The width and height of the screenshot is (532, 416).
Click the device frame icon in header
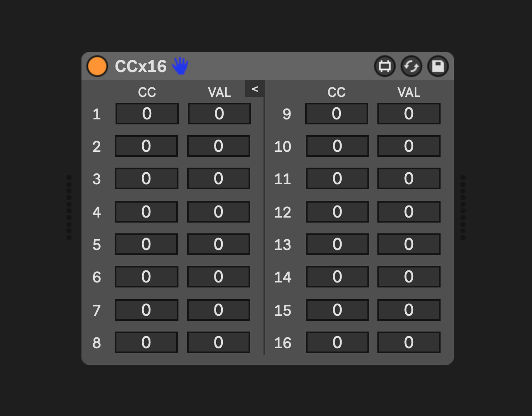[385, 67]
